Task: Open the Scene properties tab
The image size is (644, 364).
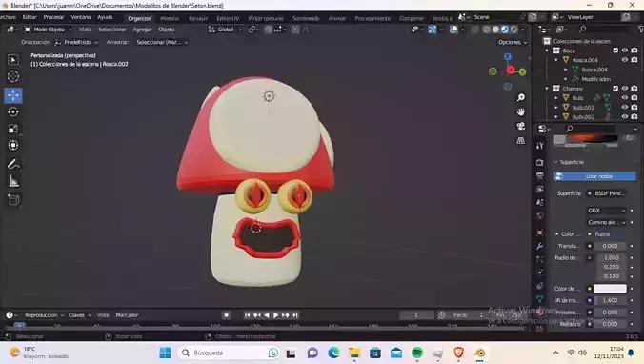Action: point(539,202)
